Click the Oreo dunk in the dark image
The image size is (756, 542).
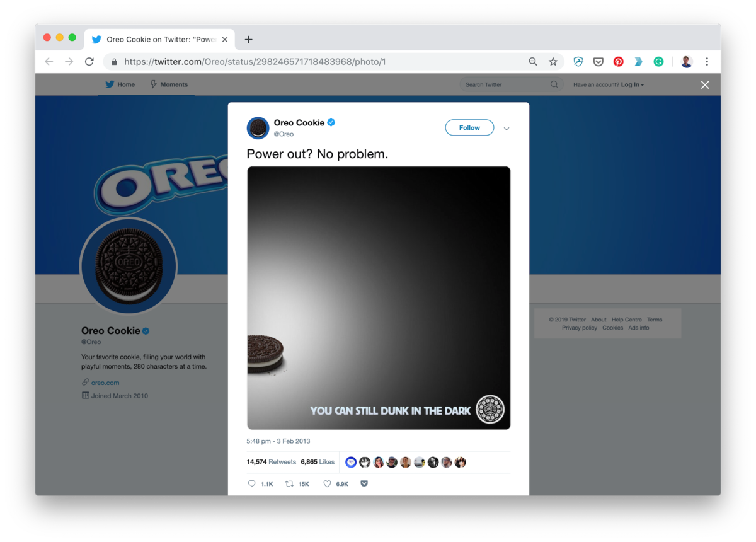click(x=379, y=297)
